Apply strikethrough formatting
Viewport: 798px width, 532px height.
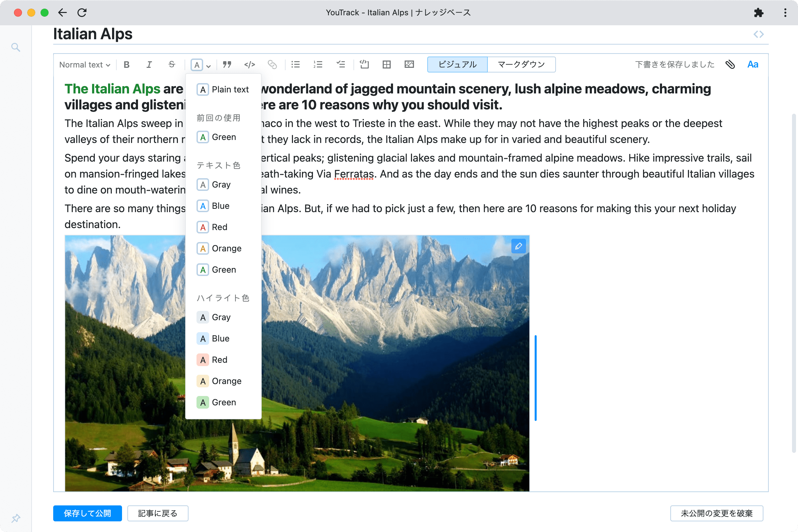[172, 65]
